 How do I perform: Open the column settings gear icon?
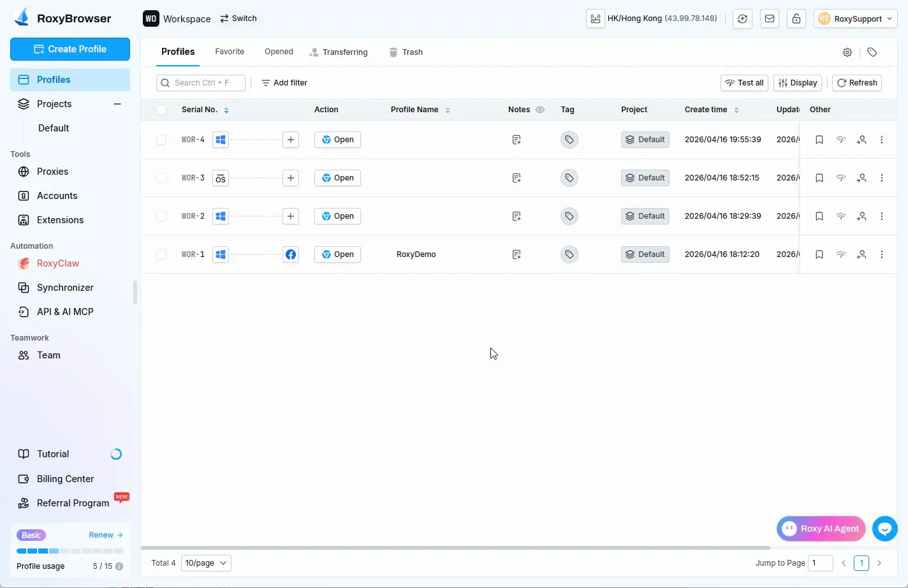coord(847,52)
